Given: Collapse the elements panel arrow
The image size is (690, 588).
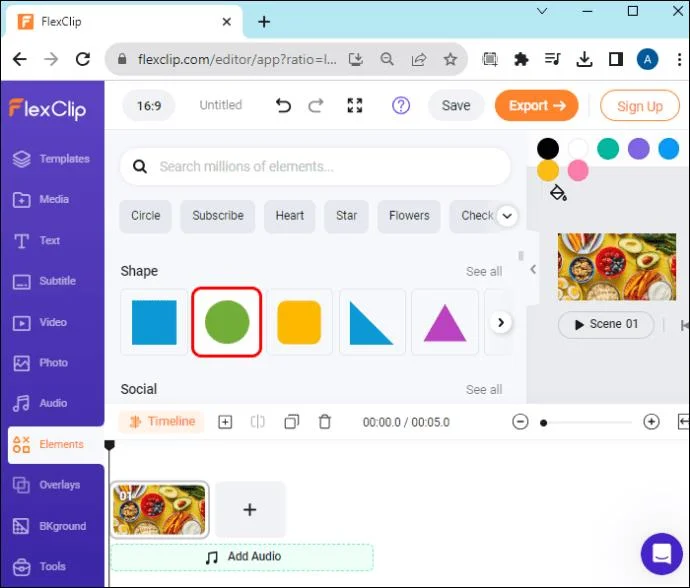Looking at the screenshot, I should click(533, 269).
